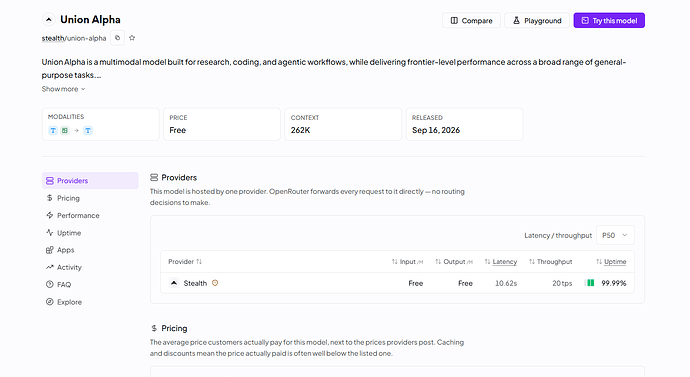Select Providers in the sidebar

point(90,180)
